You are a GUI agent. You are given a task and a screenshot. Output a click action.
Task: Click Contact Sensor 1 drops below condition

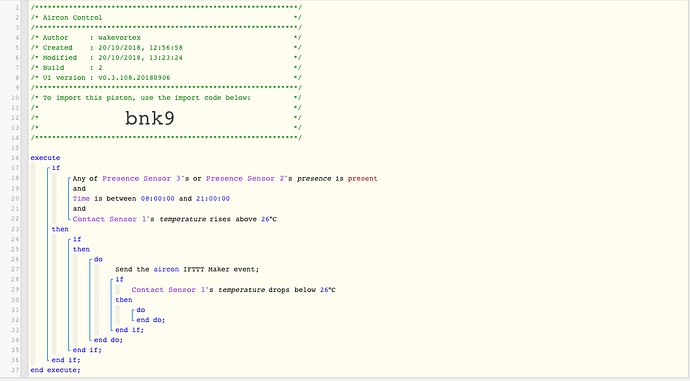coord(233,290)
